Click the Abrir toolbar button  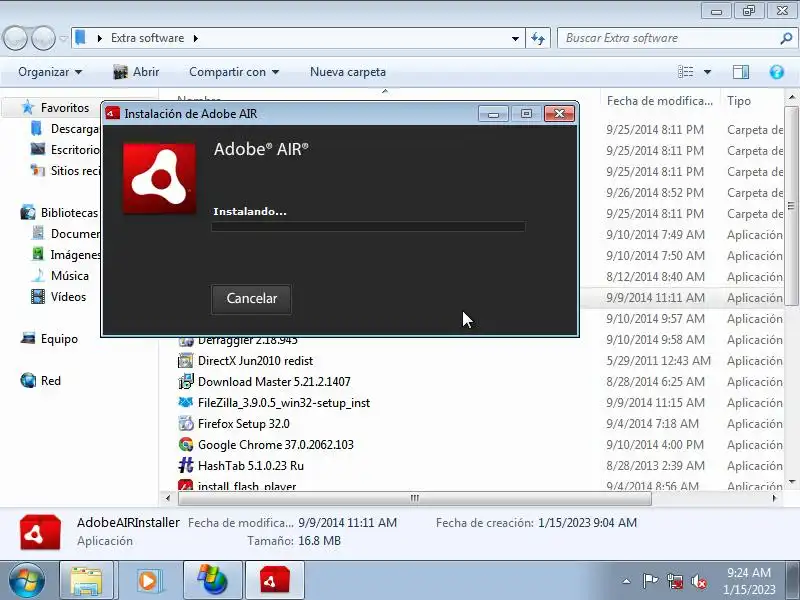tap(136, 72)
